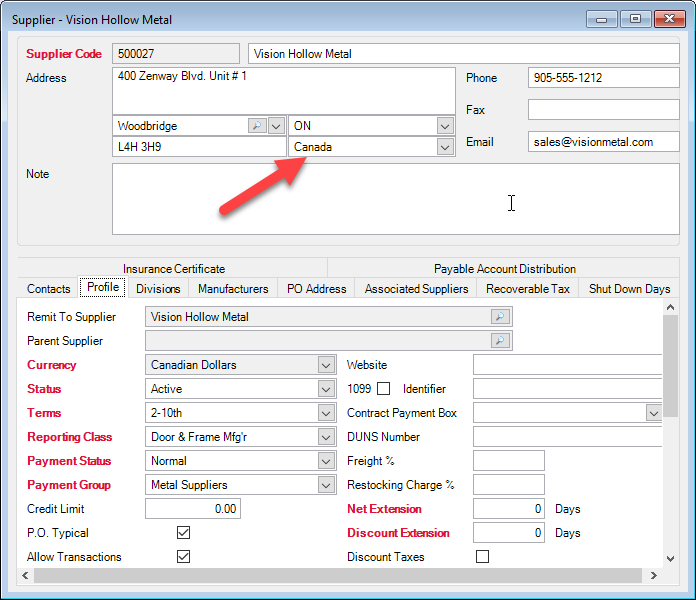The width and height of the screenshot is (696, 600).
Task: Expand the Woodbridge city dropdown
Action: [276, 126]
